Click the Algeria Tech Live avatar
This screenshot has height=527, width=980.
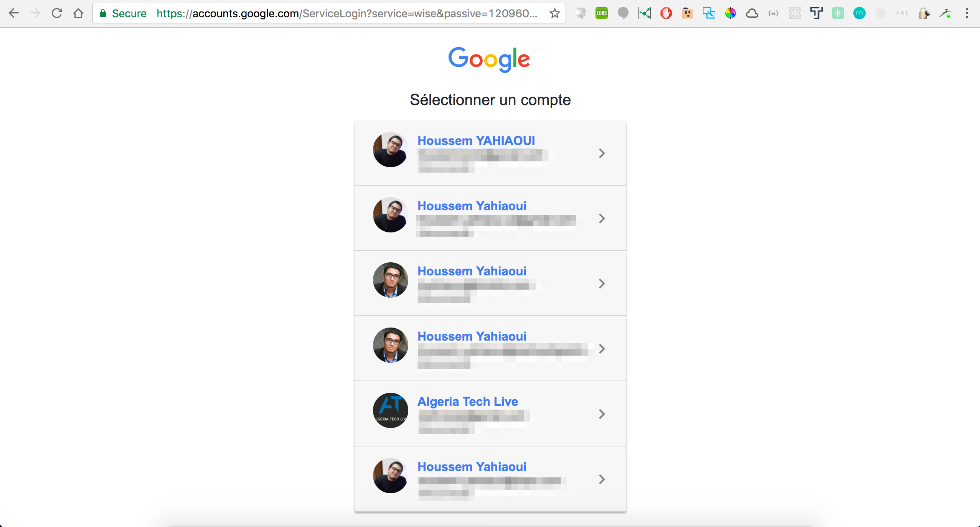pyautogui.click(x=390, y=410)
